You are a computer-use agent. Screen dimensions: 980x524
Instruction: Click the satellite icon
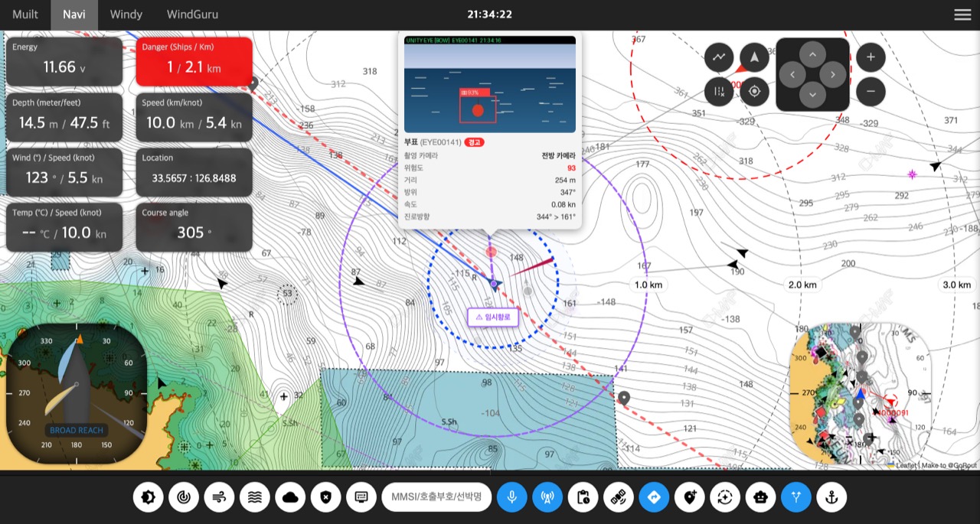point(618,497)
